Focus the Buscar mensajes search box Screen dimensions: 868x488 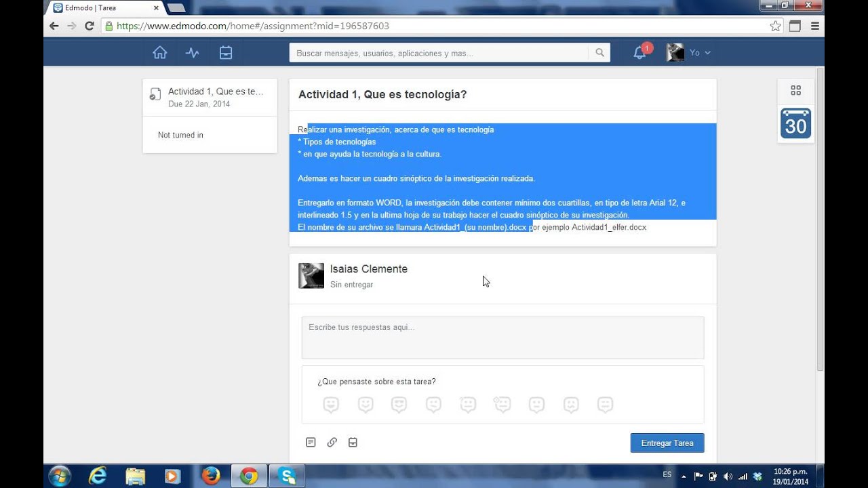[439, 53]
